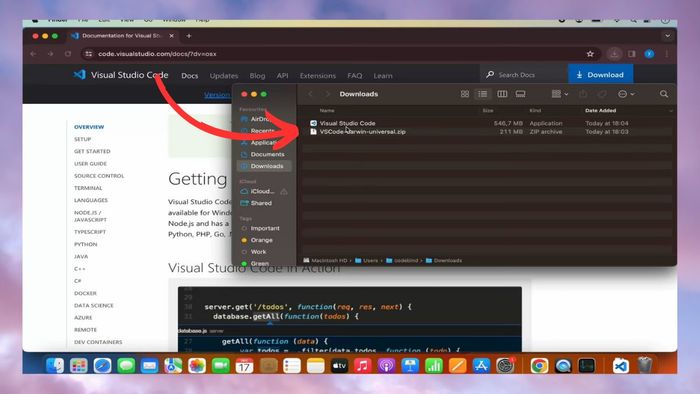The image size is (700, 394).
Task: Open Extensions in the site navigation
Action: [317, 75]
